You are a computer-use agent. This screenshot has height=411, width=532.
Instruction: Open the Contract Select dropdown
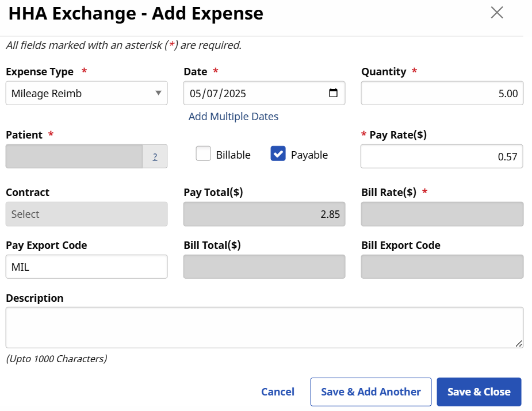pos(86,214)
